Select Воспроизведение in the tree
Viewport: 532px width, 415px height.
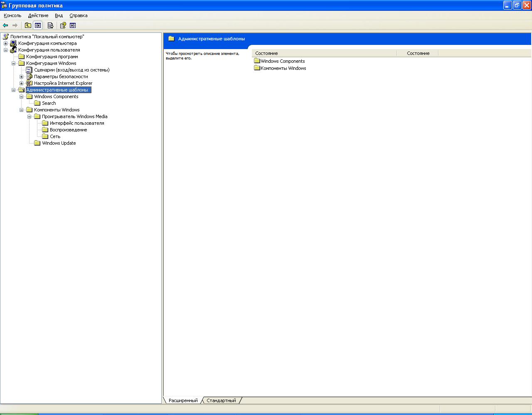click(69, 130)
